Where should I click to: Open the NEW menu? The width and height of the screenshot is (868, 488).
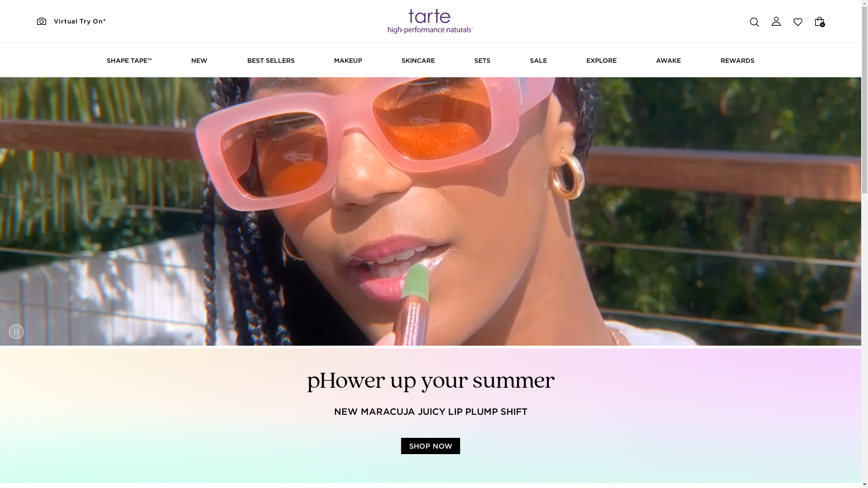click(199, 61)
